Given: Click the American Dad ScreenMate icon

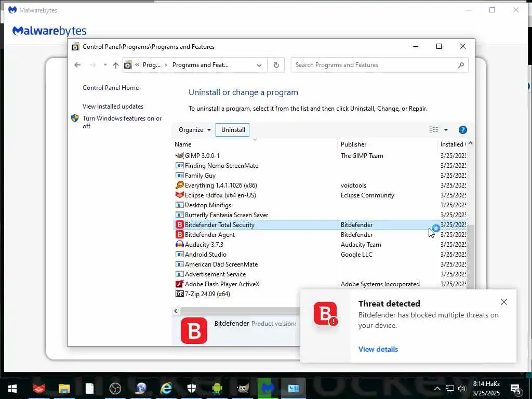Looking at the screenshot, I should tap(179, 264).
